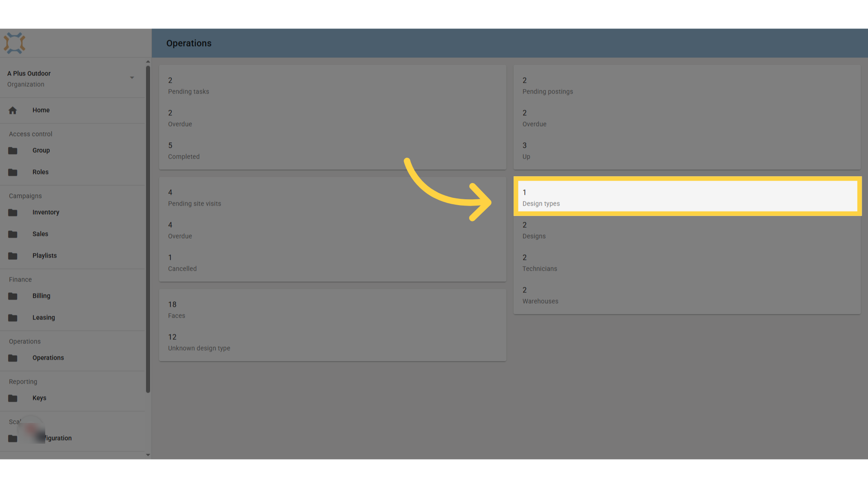Open Group under Access control
Screen dimensions: 868x488
pos(72,150)
